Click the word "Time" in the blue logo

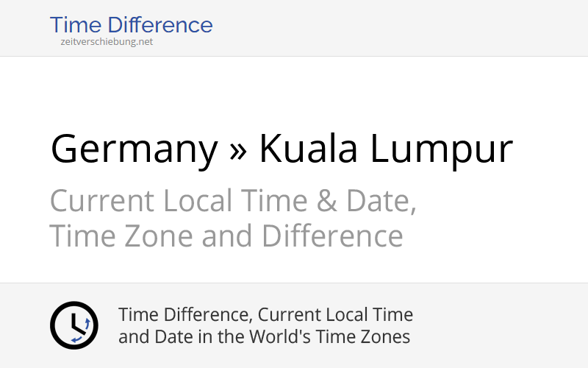(72, 25)
